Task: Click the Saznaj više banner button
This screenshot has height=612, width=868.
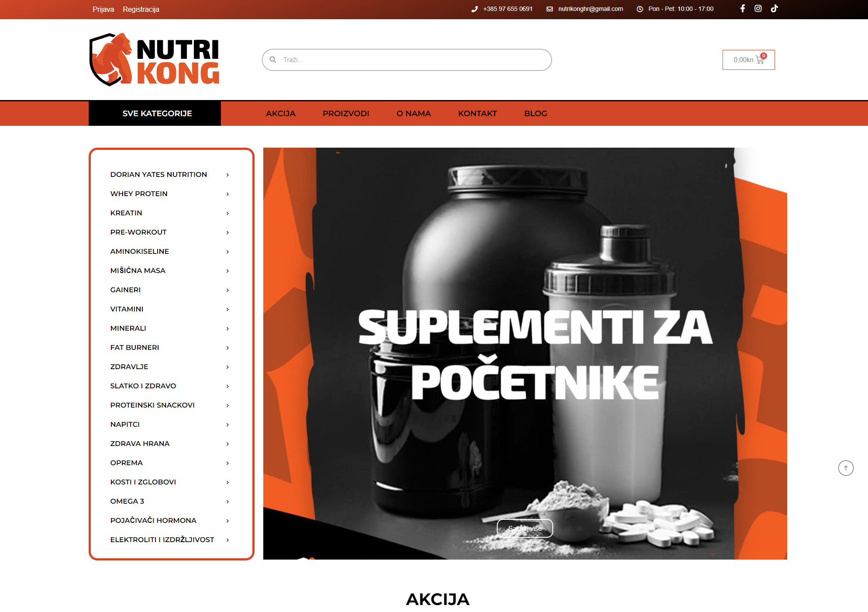Action: pos(525,529)
